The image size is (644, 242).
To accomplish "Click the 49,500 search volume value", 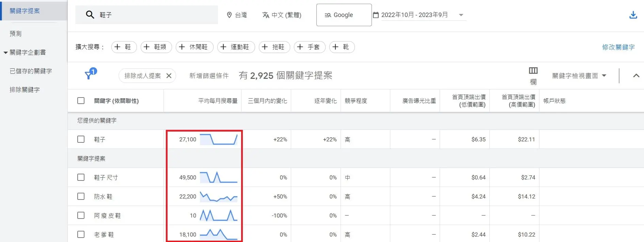I will (188, 177).
